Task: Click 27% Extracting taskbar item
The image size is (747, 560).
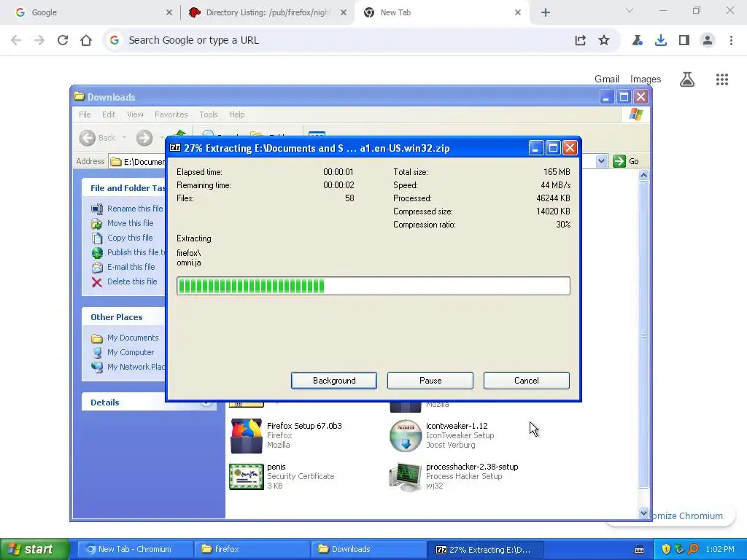Action: click(x=485, y=549)
